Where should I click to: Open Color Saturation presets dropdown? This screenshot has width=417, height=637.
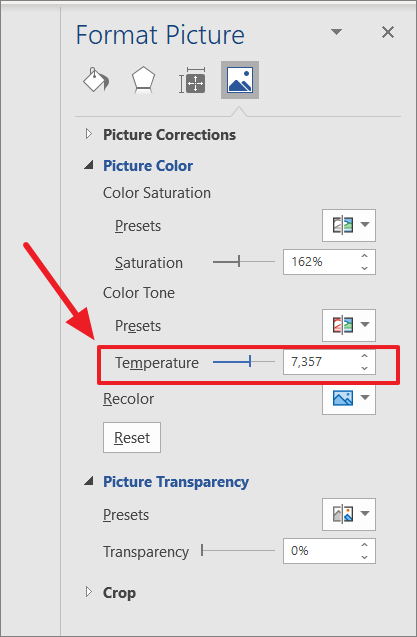point(349,225)
